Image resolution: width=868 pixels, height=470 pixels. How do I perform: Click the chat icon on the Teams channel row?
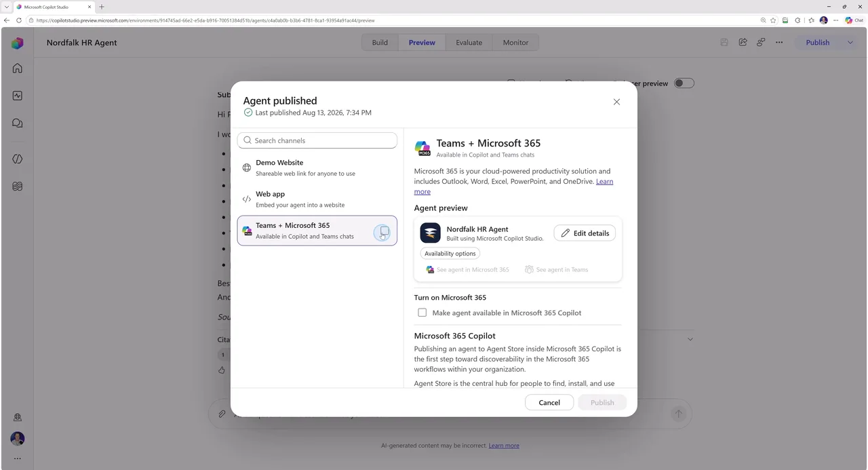[x=384, y=232]
